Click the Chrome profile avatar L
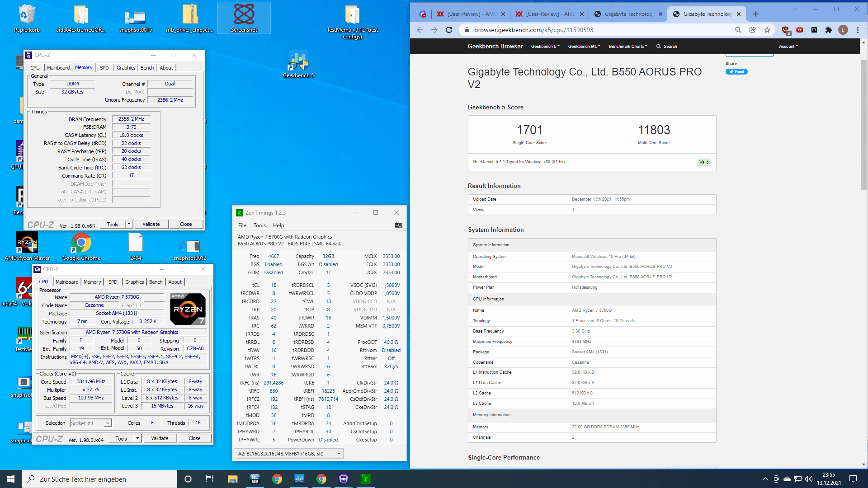The height and width of the screenshot is (488, 868). [x=843, y=30]
